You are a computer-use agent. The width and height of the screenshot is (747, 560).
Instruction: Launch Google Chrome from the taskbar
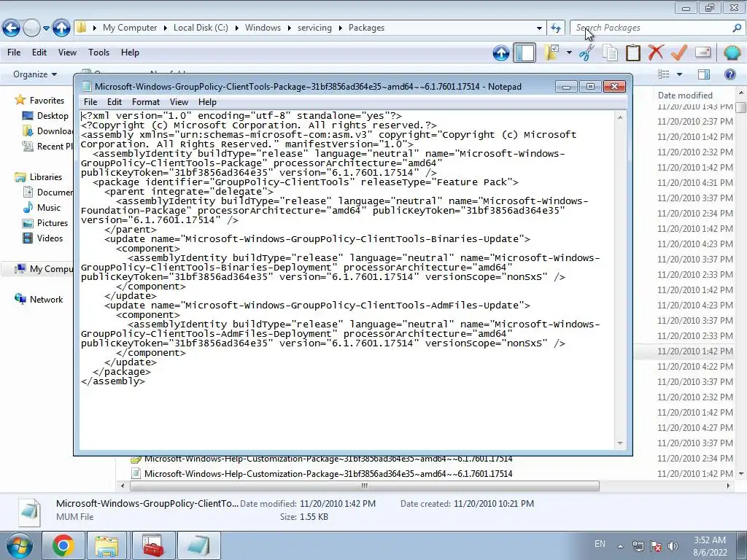(63, 545)
